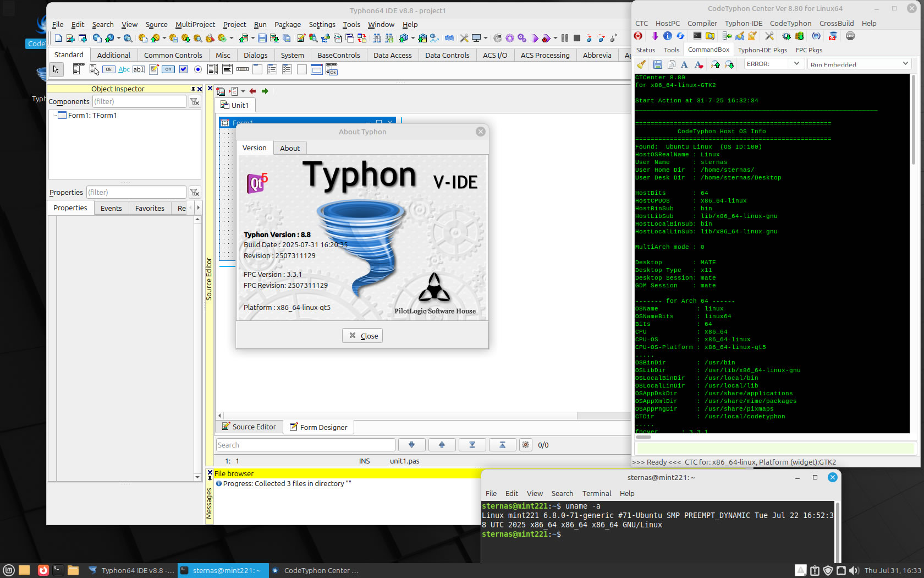Click the gear options icon in search bar

[x=526, y=445]
